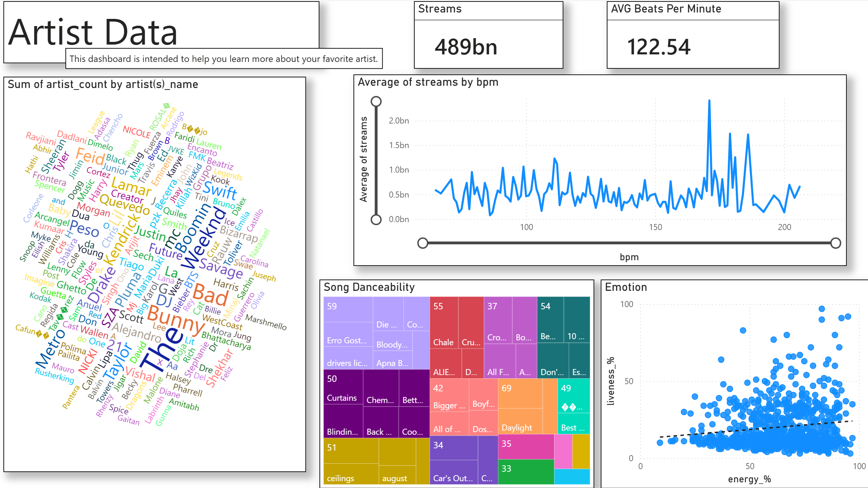The image size is (868, 488).
Task: Click right handle of bpm range slider
Action: (x=835, y=243)
